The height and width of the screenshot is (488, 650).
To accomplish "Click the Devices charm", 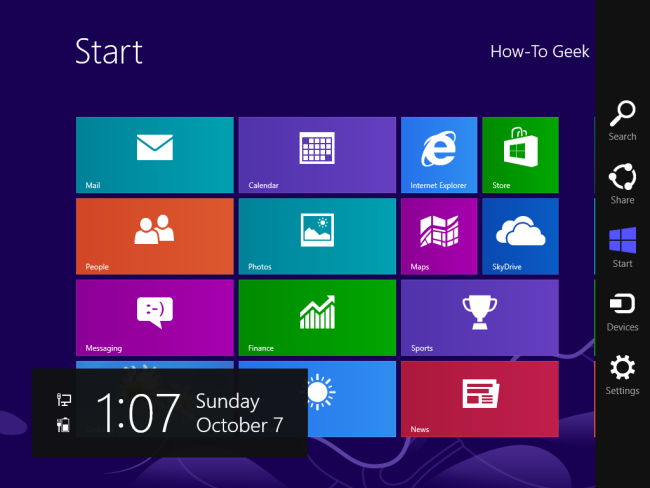I will coord(622,312).
